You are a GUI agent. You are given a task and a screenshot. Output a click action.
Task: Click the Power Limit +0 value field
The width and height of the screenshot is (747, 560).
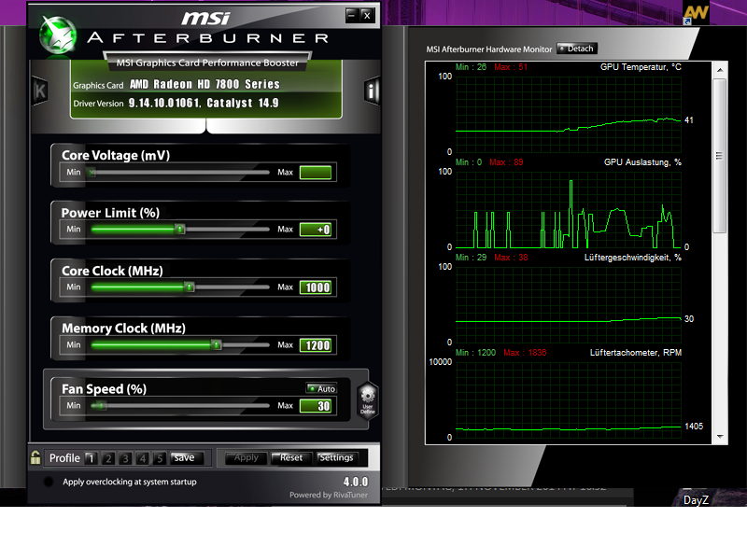316,230
